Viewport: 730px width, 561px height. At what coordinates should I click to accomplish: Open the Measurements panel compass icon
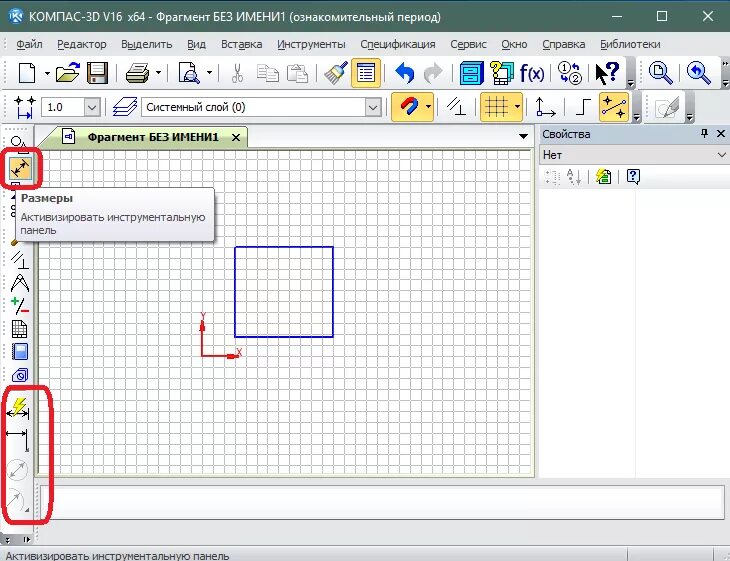tap(20, 283)
